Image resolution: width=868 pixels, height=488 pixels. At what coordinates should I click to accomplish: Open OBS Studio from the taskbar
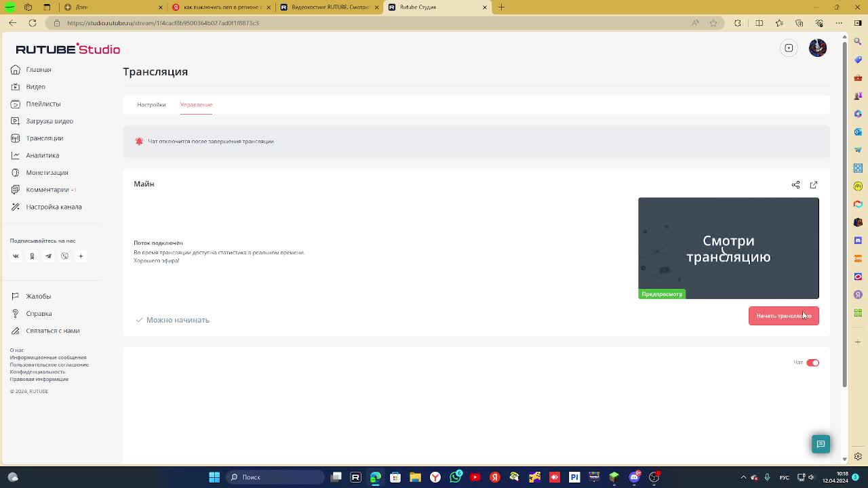654,477
